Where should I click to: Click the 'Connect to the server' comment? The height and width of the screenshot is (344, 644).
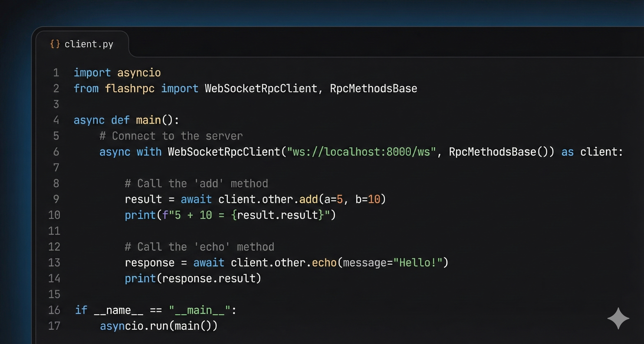click(171, 136)
